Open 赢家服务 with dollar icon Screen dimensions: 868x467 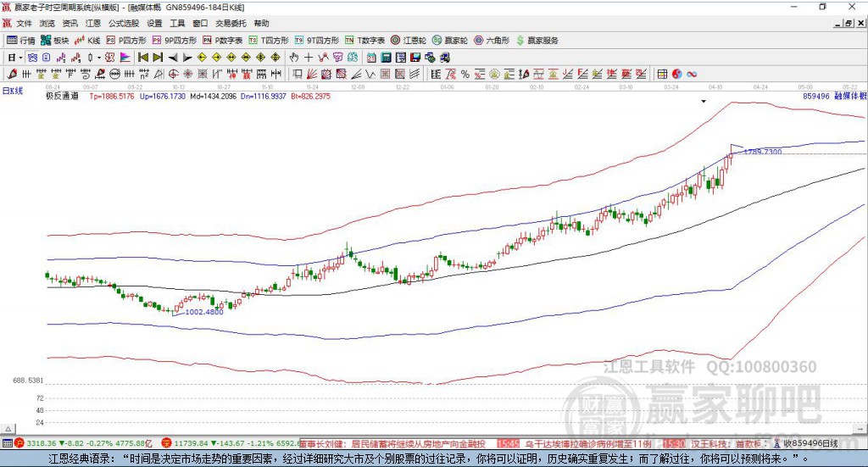(537, 41)
